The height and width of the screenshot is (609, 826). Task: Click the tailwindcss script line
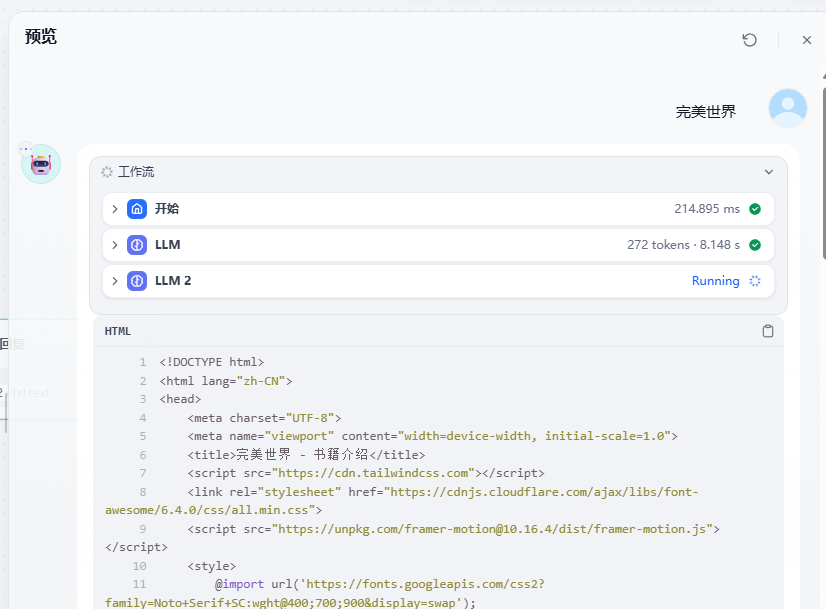[366, 473]
